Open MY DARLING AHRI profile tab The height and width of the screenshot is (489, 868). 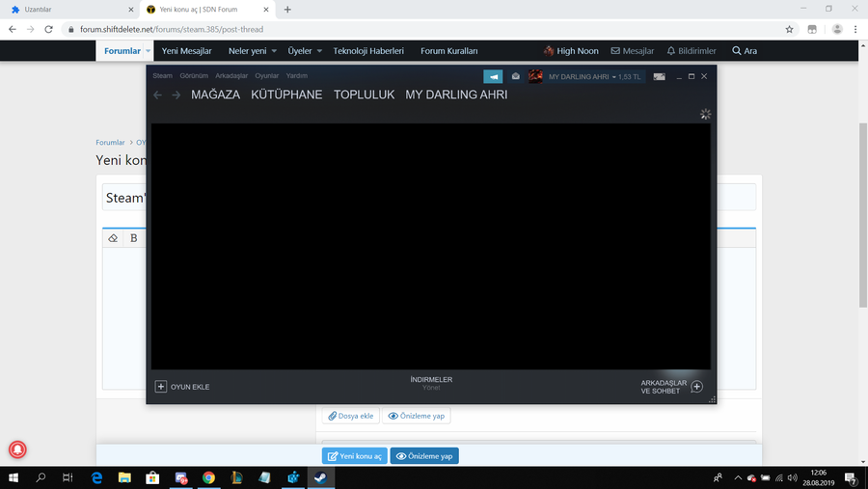(456, 95)
